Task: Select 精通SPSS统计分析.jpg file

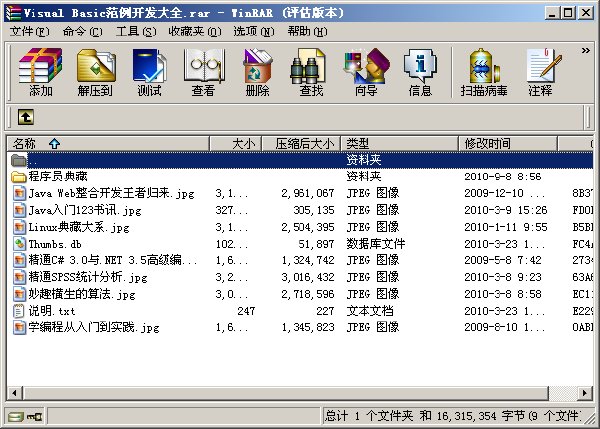Action: [88, 277]
